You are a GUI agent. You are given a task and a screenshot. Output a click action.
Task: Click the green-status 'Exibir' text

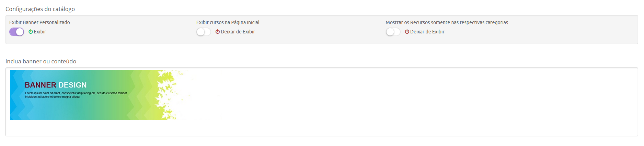tap(40, 32)
